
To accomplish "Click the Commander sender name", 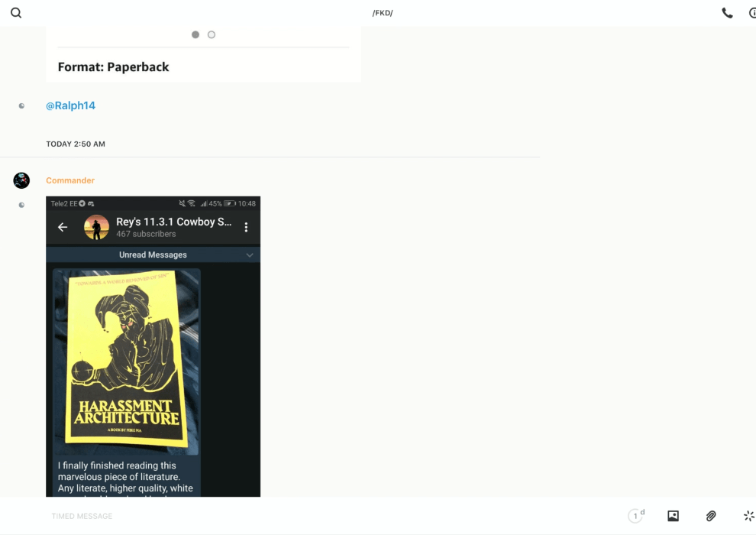I will point(70,180).
